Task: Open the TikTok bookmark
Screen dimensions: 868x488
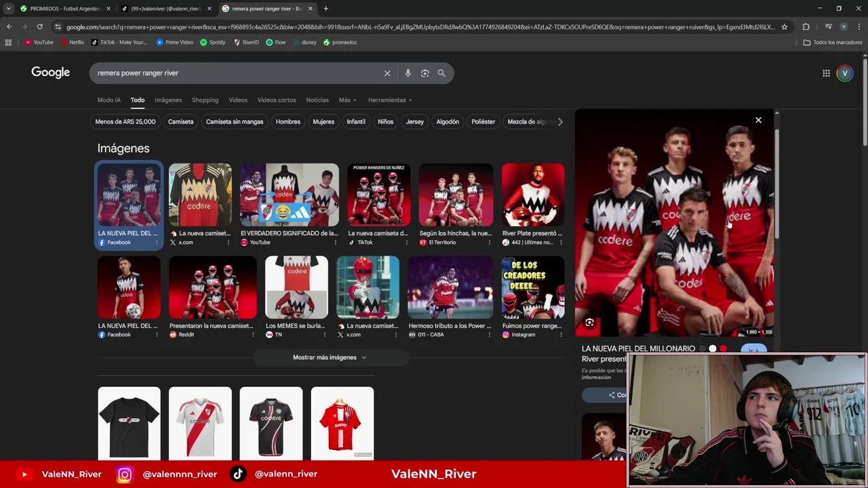Action: [x=119, y=42]
